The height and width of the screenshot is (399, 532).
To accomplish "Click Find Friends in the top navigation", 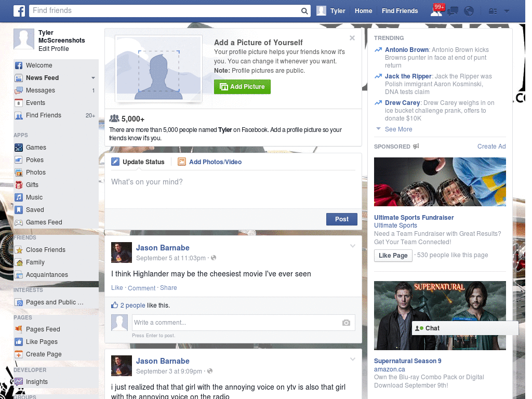I will [400, 11].
